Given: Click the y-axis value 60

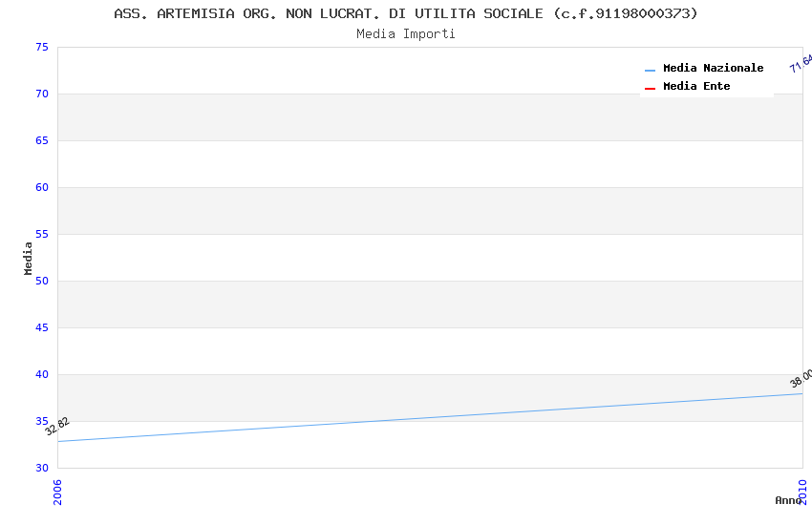Looking at the screenshot, I should coord(42,187).
